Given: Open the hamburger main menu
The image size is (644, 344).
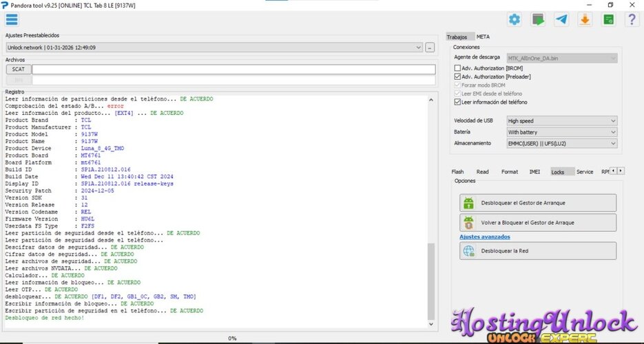Looking at the screenshot, I should coord(12,19).
